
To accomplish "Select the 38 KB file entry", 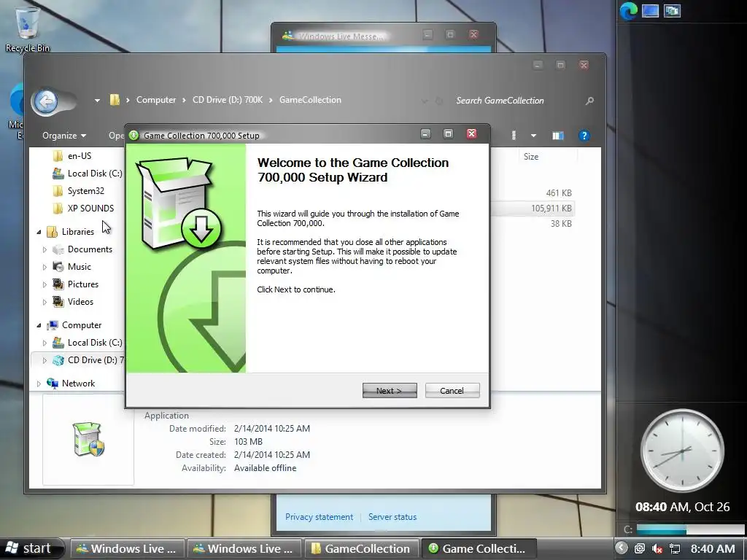I will [x=561, y=223].
